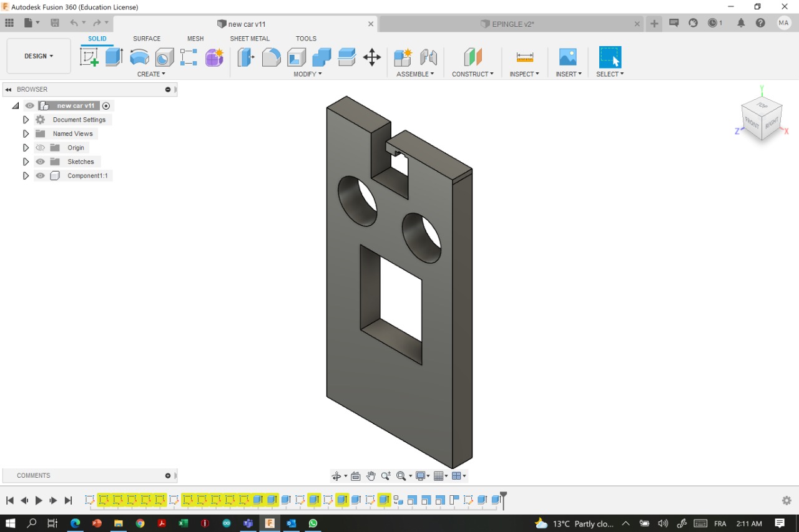Open the notifications bell

pyautogui.click(x=741, y=23)
